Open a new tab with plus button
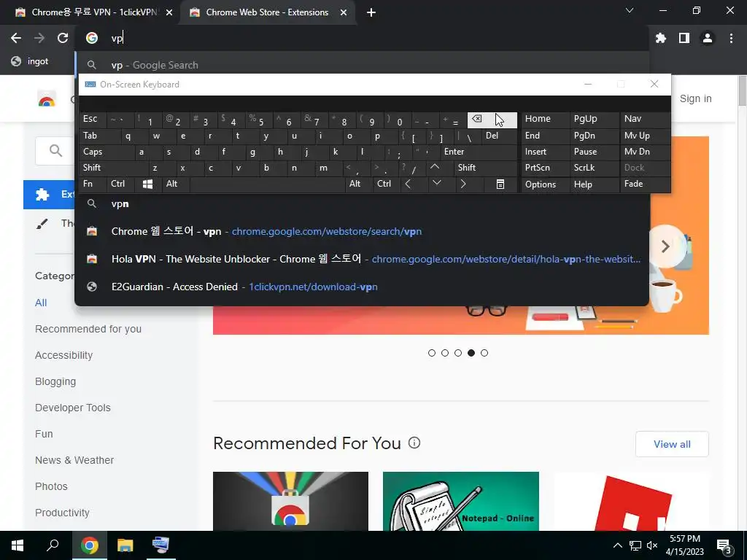 point(371,13)
